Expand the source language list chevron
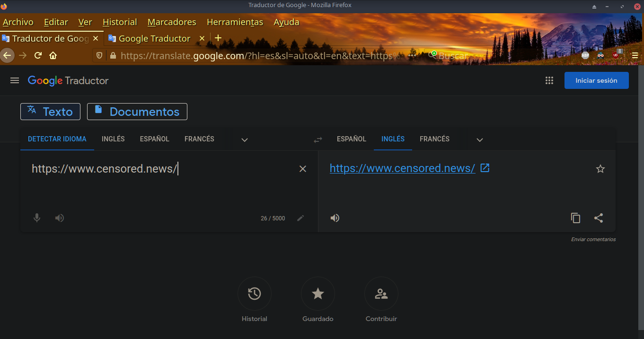 tap(245, 139)
